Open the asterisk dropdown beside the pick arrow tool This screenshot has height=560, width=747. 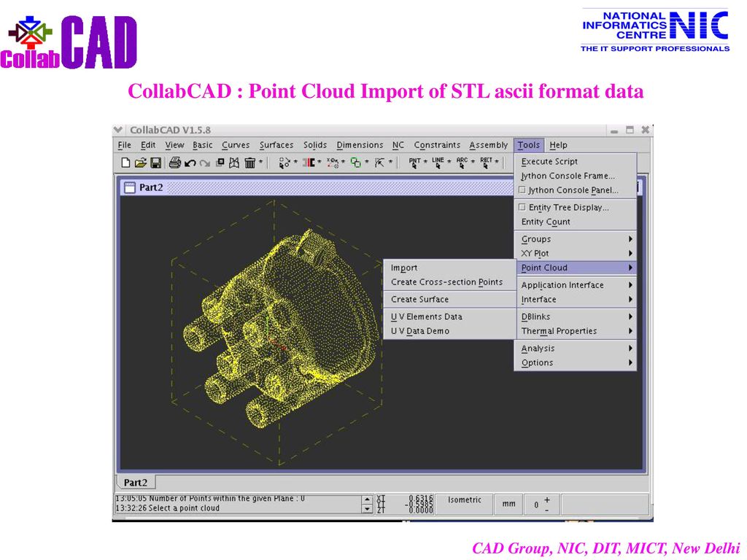pos(295,162)
